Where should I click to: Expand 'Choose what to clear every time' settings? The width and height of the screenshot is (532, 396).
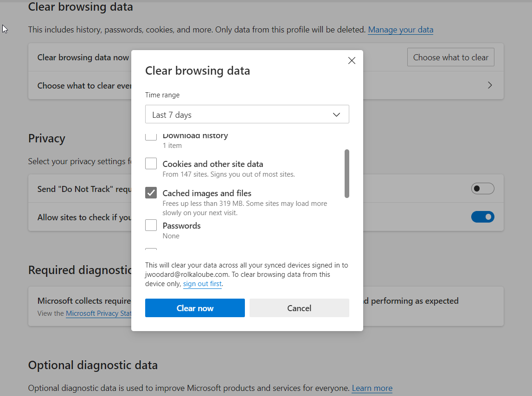click(x=489, y=85)
